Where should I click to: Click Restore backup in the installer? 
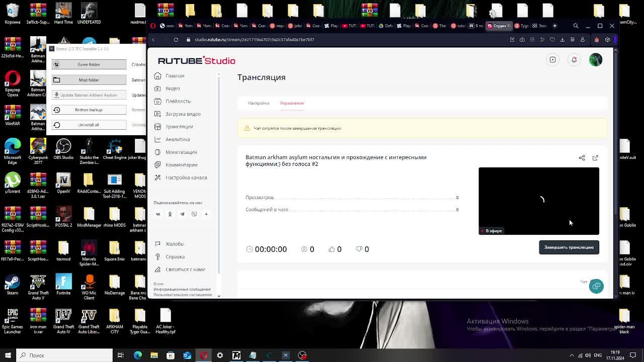point(89,110)
